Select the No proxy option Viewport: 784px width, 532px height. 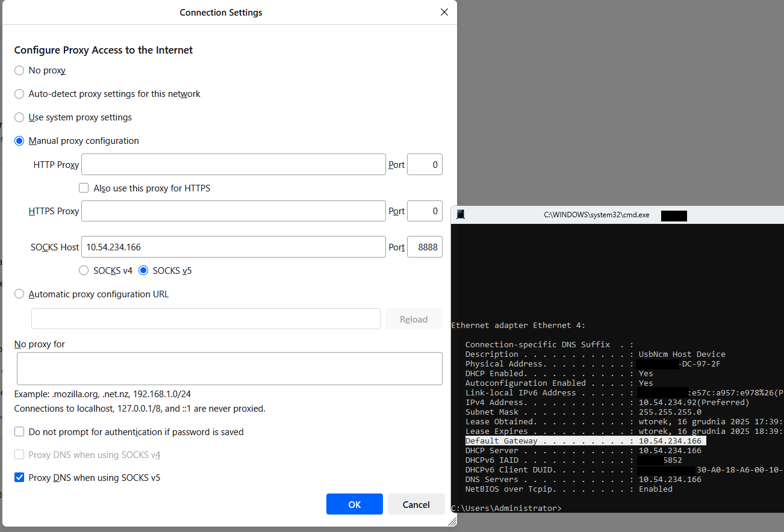click(19, 70)
